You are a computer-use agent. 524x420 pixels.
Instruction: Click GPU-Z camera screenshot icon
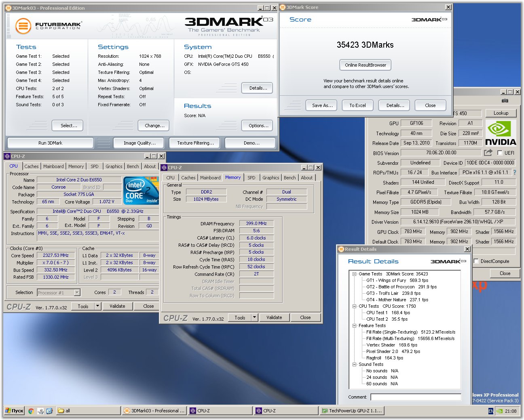(x=505, y=101)
